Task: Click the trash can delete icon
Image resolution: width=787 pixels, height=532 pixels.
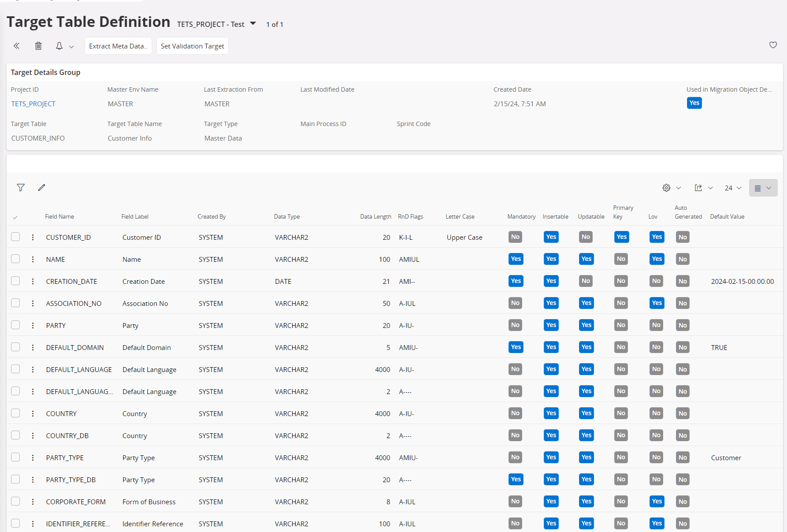Action: pos(38,46)
